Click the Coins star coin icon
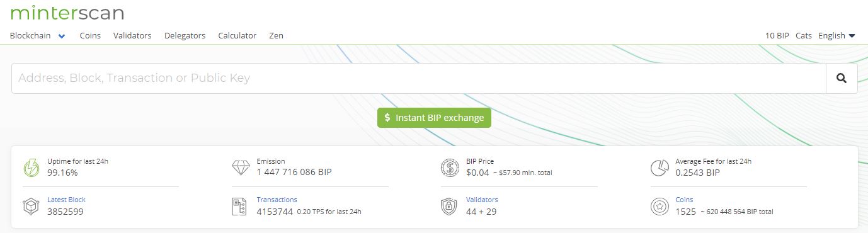Image resolution: width=868 pixels, height=233 pixels. [x=659, y=207]
